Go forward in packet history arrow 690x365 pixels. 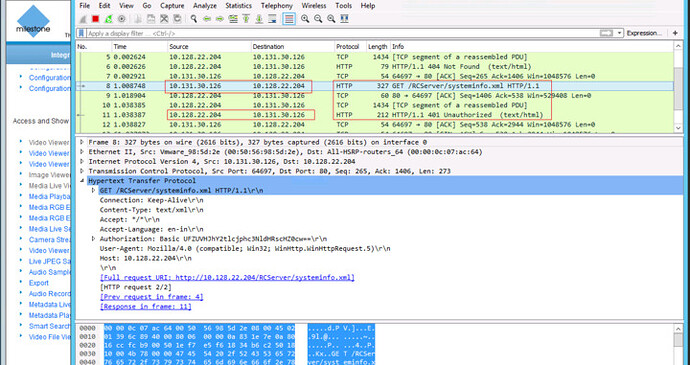tap(220, 19)
